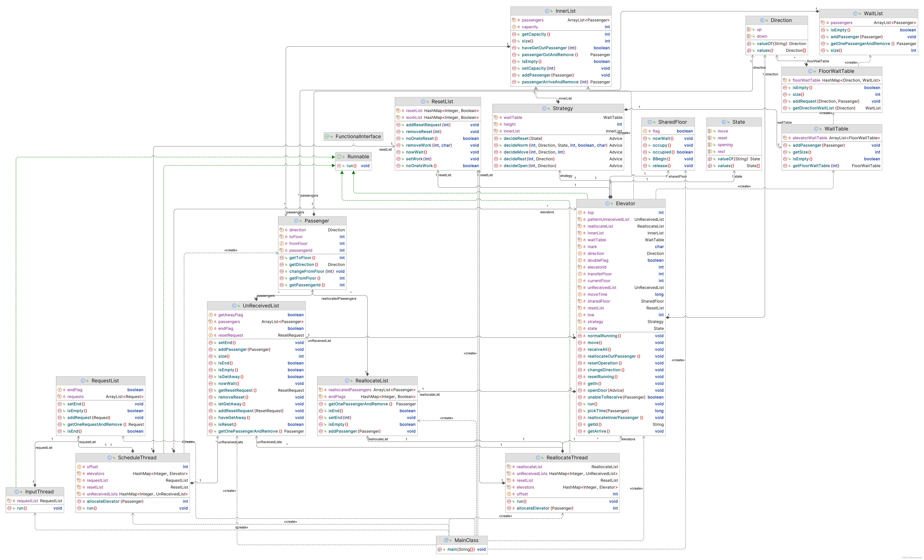Select the height field in Strategy
924x560 pixels.
click(558, 125)
